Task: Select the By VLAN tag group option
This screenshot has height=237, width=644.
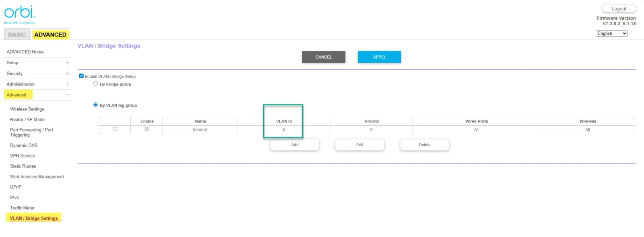Action: click(95, 105)
